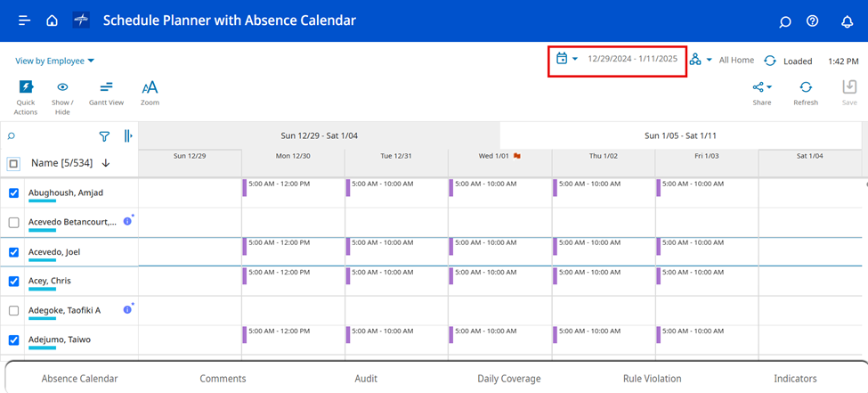Open the Show / Hide options

pyautogui.click(x=63, y=96)
